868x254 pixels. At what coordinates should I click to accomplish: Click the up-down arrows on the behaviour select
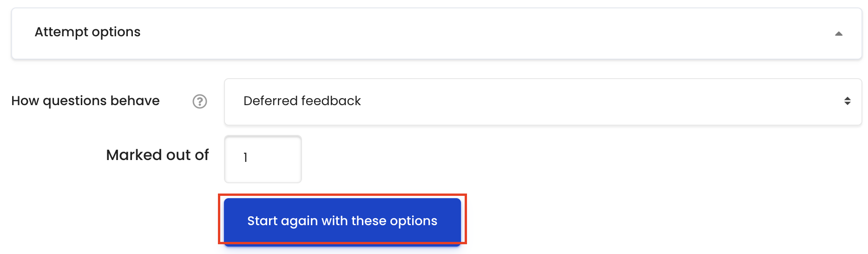(x=848, y=101)
